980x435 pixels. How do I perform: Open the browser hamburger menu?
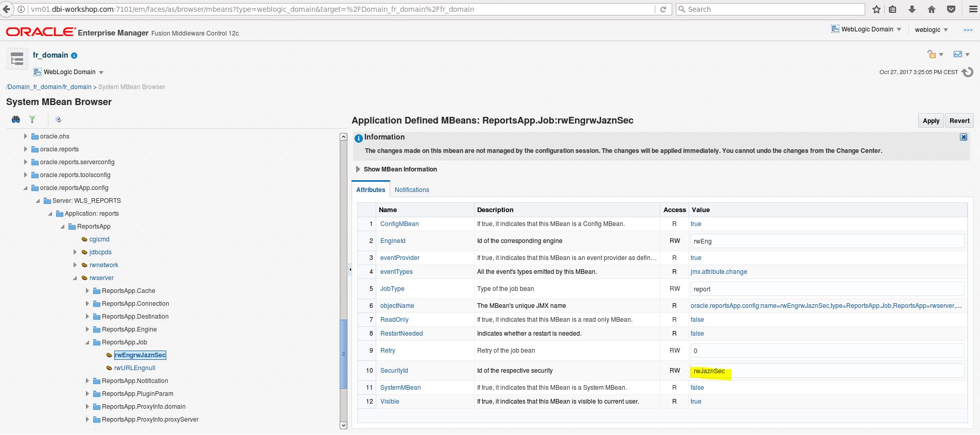pyautogui.click(x=973, y=9)
